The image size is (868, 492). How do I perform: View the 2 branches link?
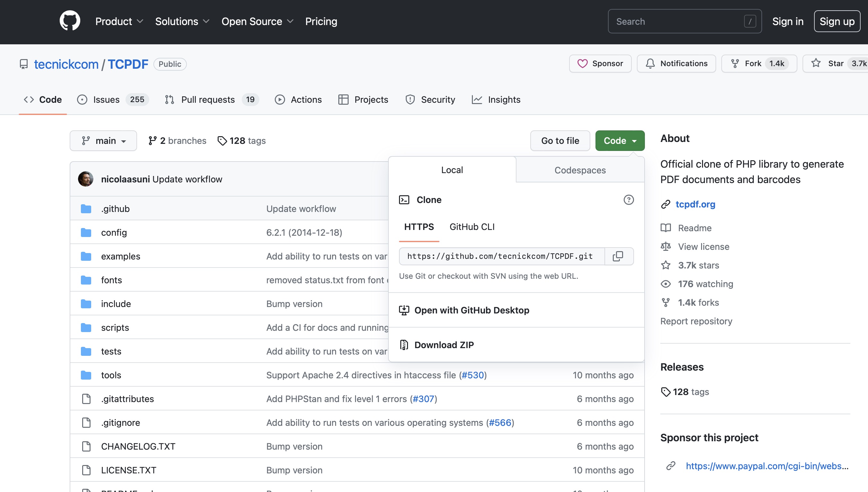pyautogui.click(x=177, y=141)
